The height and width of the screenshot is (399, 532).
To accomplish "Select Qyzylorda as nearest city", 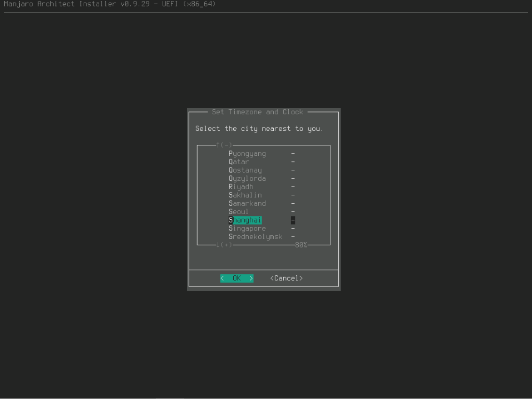I will 247,179.
